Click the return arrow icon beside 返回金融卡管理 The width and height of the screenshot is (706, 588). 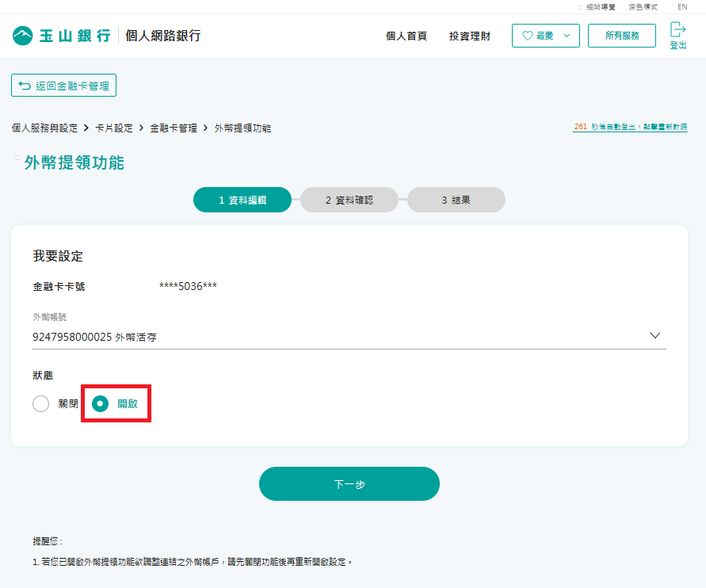click(25, 86)
